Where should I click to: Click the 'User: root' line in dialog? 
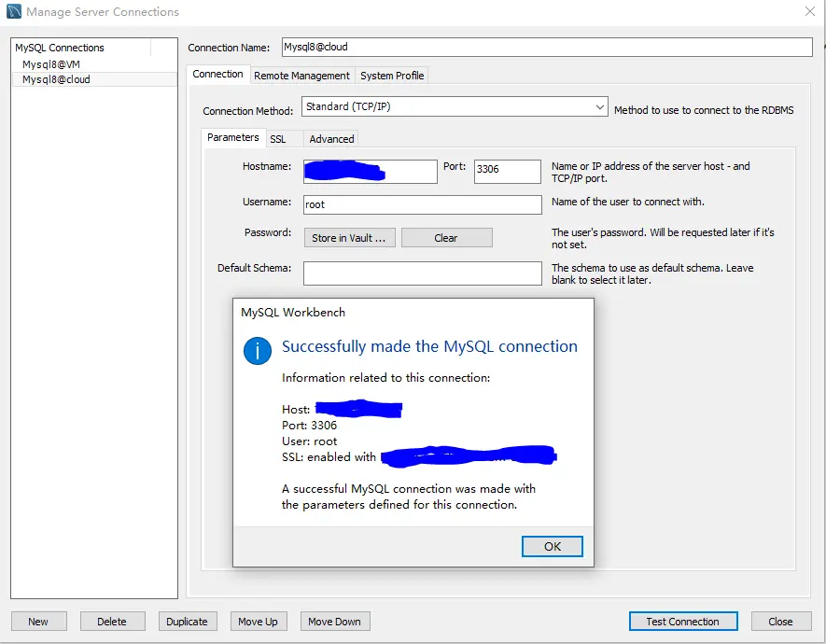(x=309, y=441)
